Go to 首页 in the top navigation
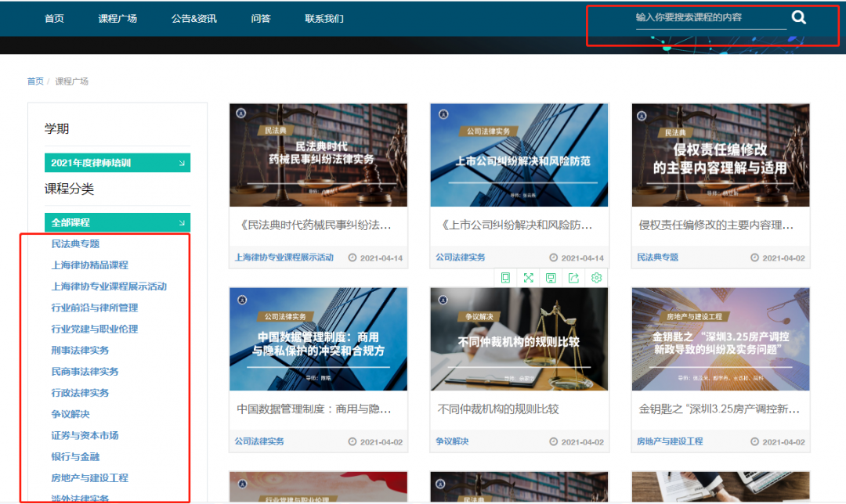The width and height of the screenshot is (846, 504). (54, 18)
